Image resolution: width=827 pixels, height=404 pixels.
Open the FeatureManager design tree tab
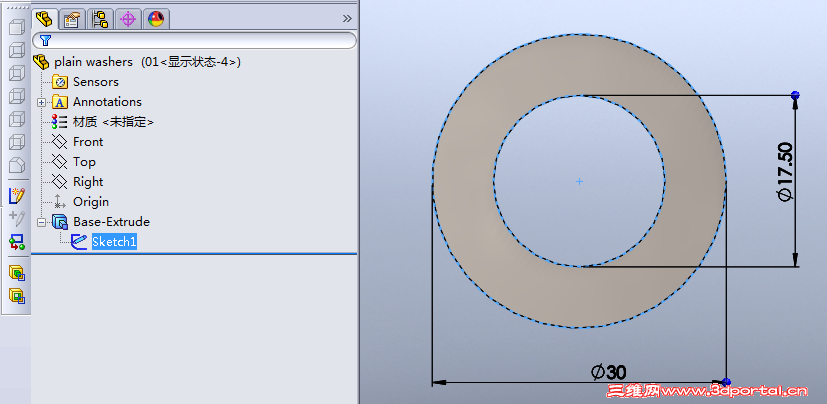pos(44,20)
